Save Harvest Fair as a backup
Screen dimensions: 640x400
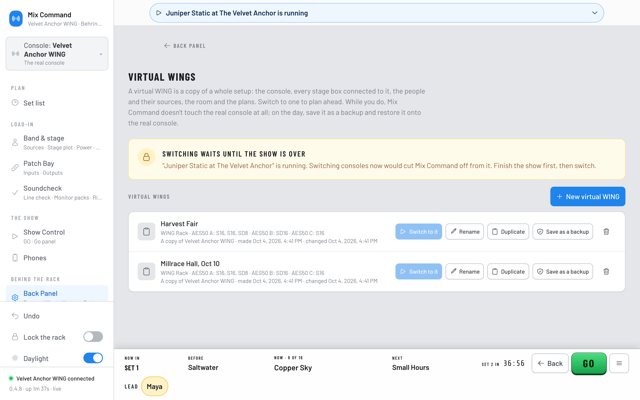tap(562, 231)
